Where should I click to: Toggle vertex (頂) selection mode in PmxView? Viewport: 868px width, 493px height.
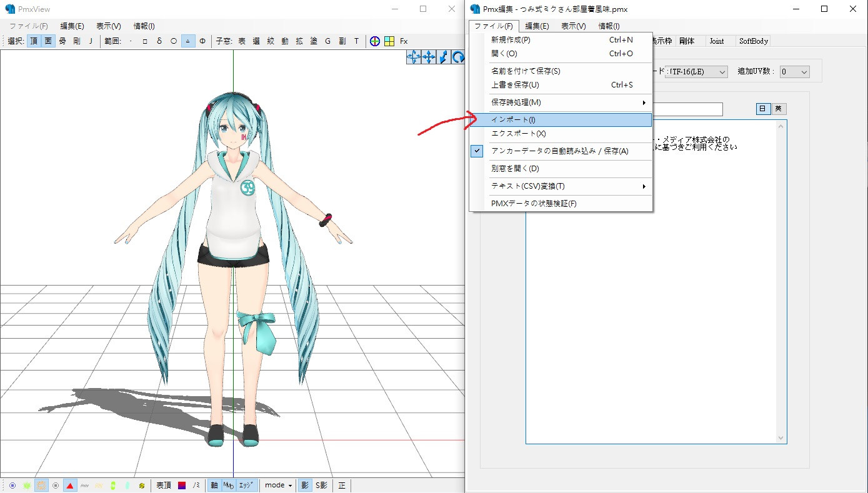point(34,41)
